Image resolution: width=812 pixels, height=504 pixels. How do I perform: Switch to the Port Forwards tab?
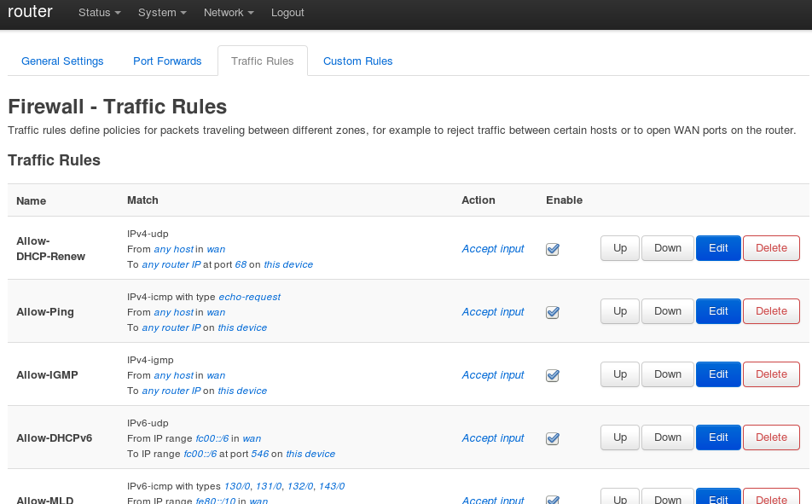(167, 61)
